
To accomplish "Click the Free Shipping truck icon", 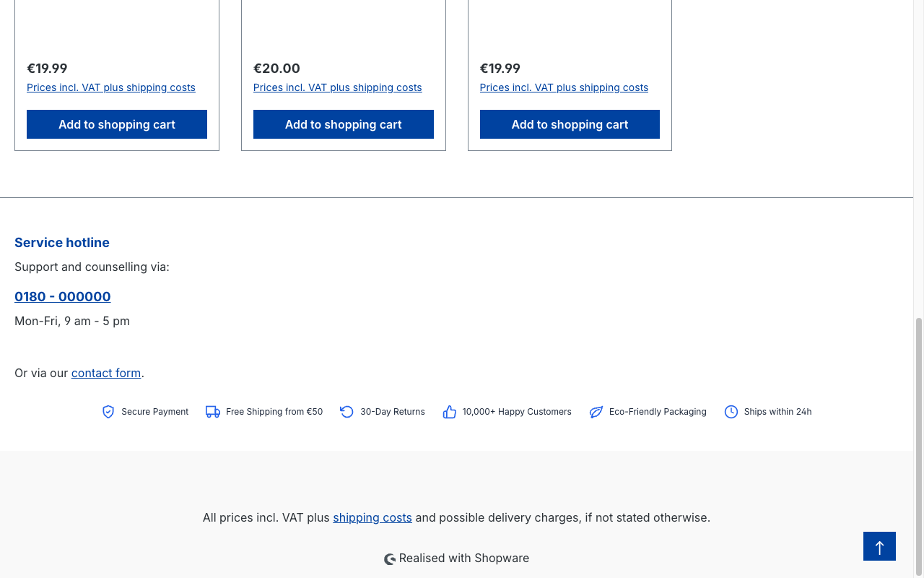I will (213, 412).
